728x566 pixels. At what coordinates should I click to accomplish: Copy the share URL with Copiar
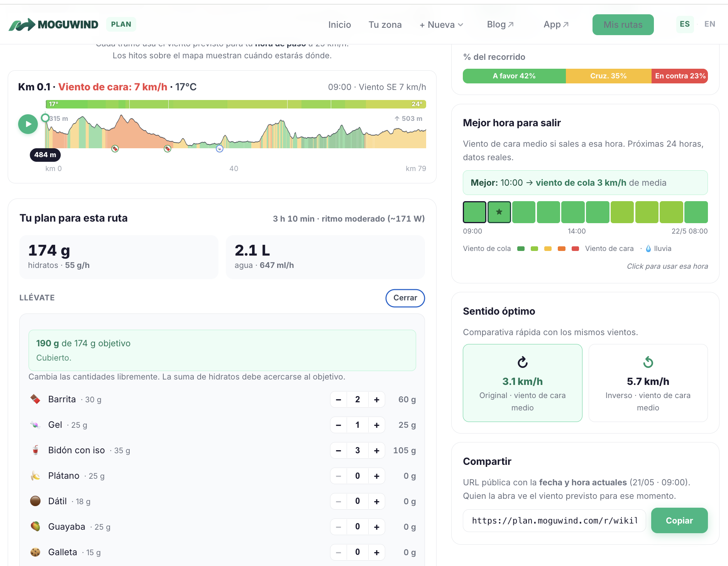tap(679, 520)
